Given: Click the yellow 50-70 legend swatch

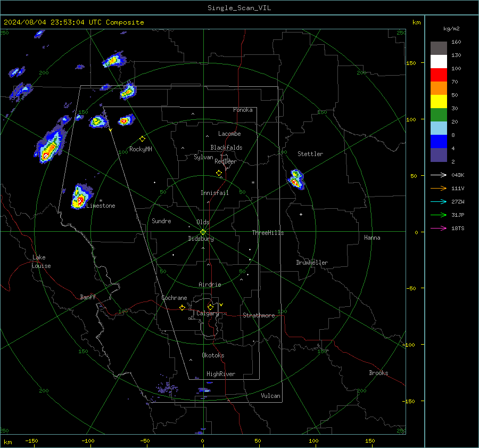Looking at the screenshot, I should (439, 102).
